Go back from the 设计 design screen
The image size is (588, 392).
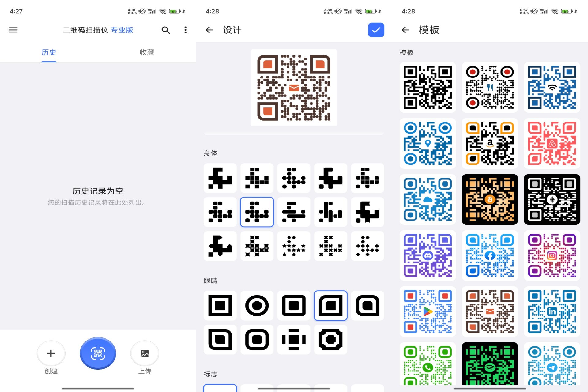click(209, 30)
